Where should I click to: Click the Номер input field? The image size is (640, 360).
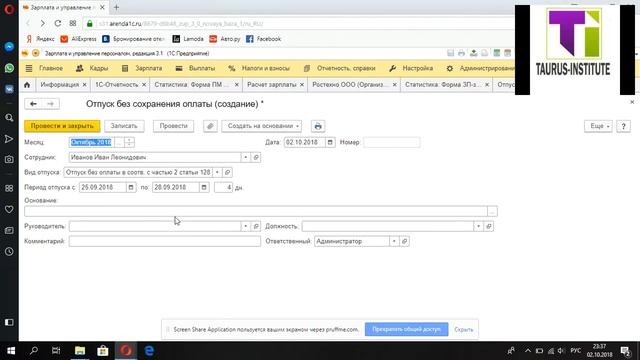coord(391,142)
